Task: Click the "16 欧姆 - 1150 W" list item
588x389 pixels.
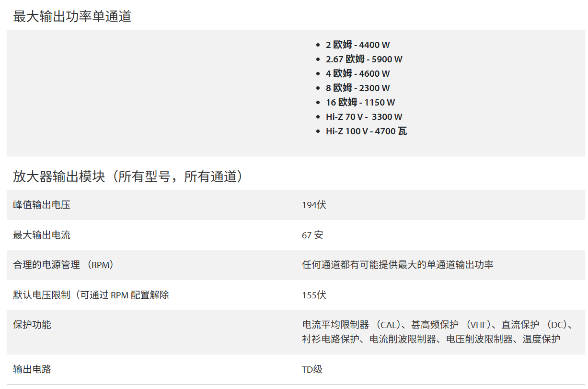Action: [x=360, y=103]
